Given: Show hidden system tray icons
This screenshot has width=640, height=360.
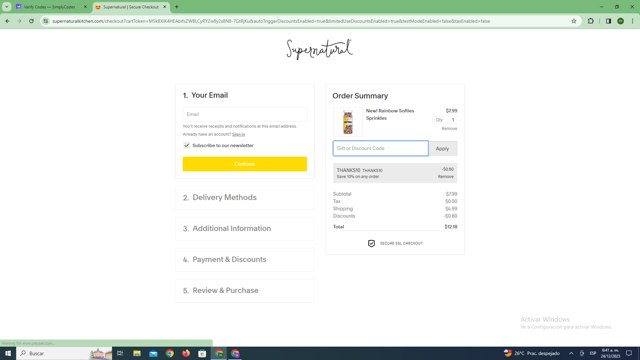Looking at the screenshot, I should tap(571, 353).
